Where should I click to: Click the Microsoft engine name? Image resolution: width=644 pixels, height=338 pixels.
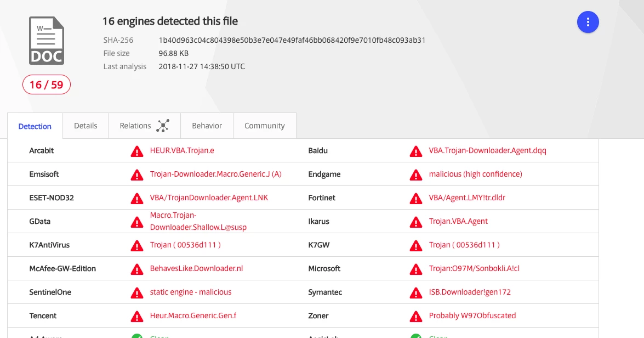click(x=324, y=268)
